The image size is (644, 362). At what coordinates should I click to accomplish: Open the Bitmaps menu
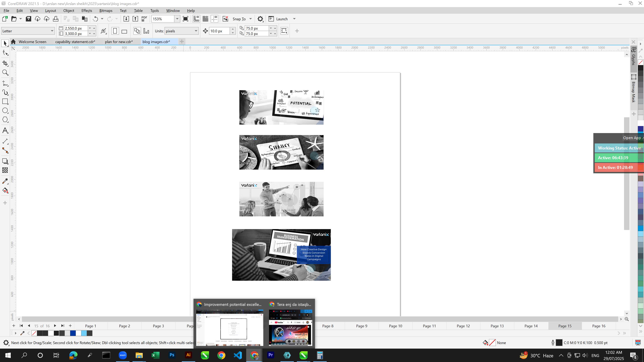(106, 11)
